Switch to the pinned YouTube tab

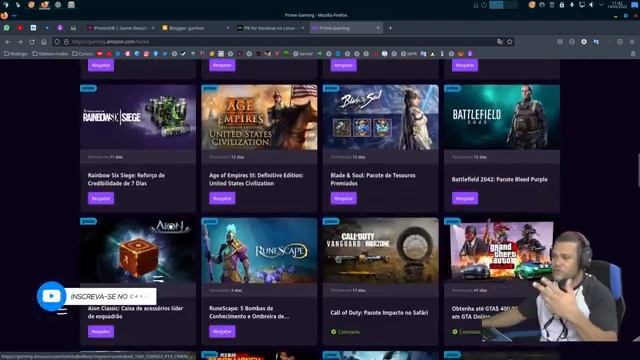click(x=20, y=28)
